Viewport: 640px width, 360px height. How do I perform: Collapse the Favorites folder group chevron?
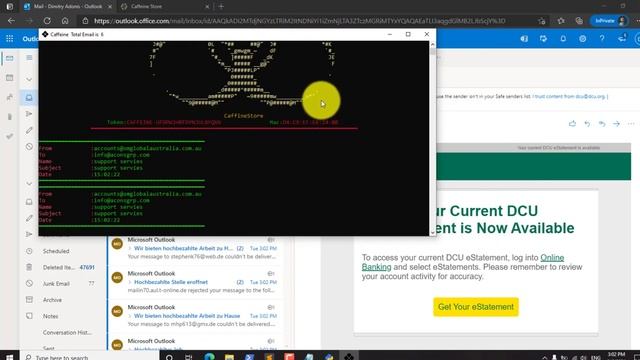point(29,79)
